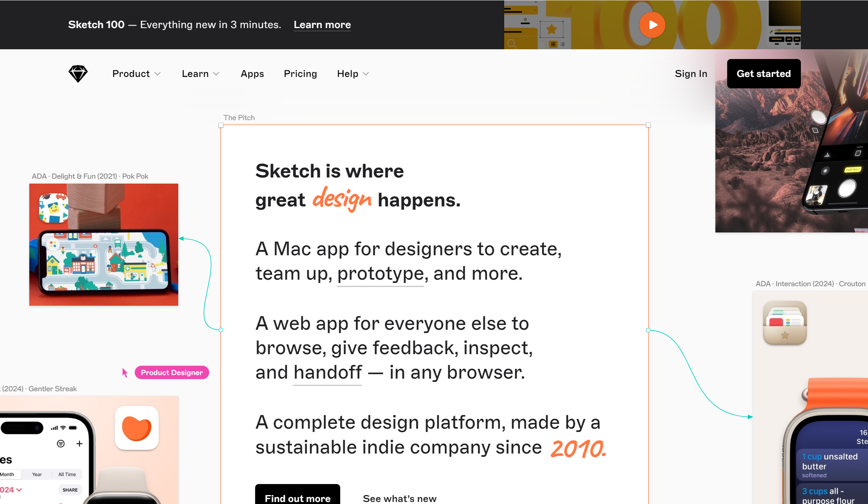Click Sign In link
Image resolution: width=868 pixels, height=504 pixels.
[691, 74]
